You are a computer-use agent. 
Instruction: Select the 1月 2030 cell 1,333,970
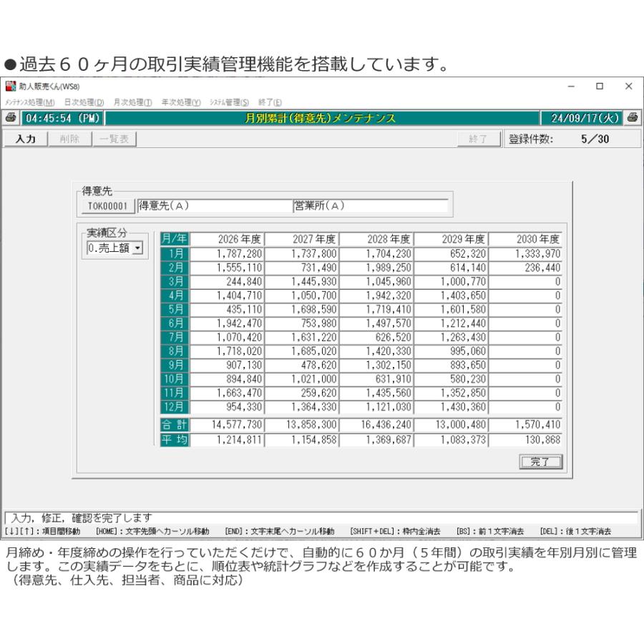tap(526, 254)
